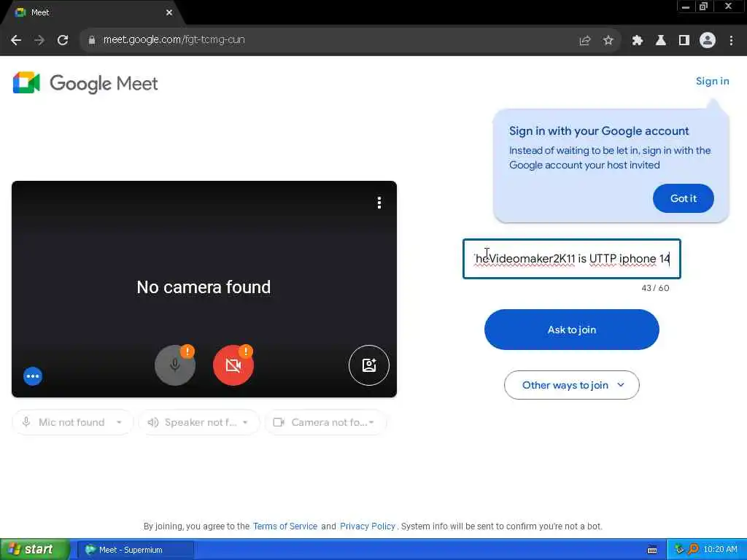Open the Mic not found dropdown
Screen dimensions: 747x560
(x=72, y=422)
